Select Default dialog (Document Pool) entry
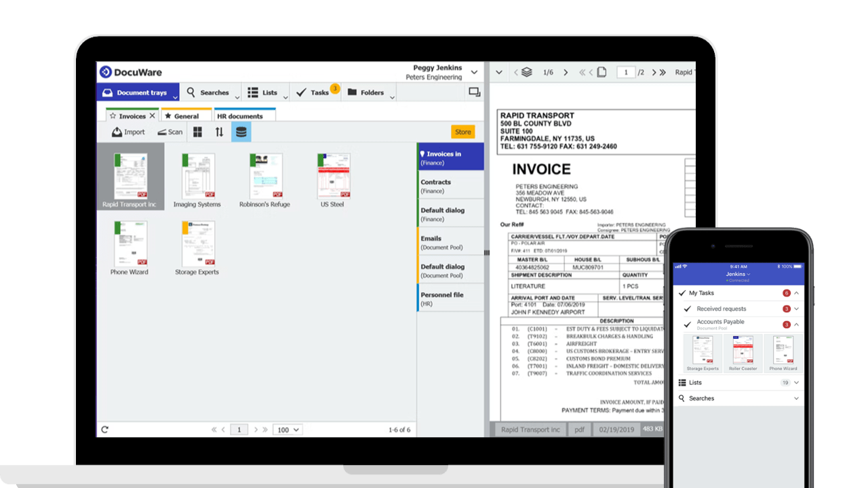This screenshot has width=868, height=488. [450, 270]
